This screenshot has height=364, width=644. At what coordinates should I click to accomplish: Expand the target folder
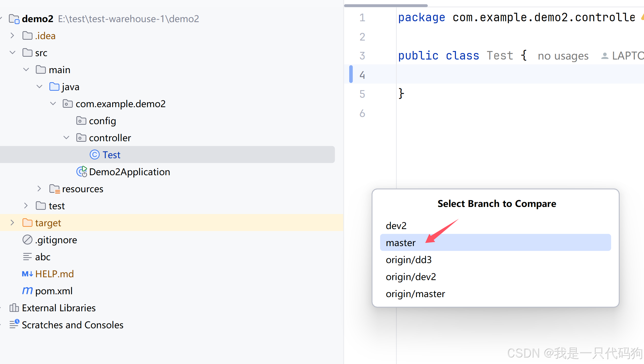click(x=12, y=223)
